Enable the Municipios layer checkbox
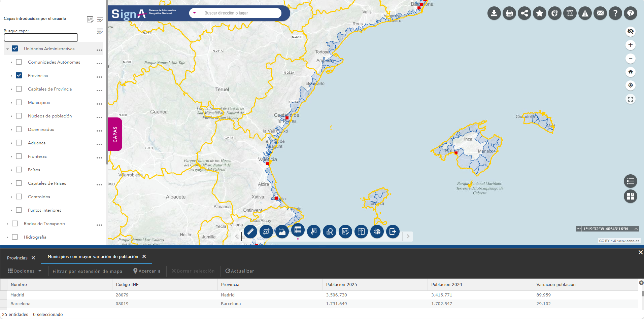The height and width of the screenshot is (319, 644). pos(19,102)
